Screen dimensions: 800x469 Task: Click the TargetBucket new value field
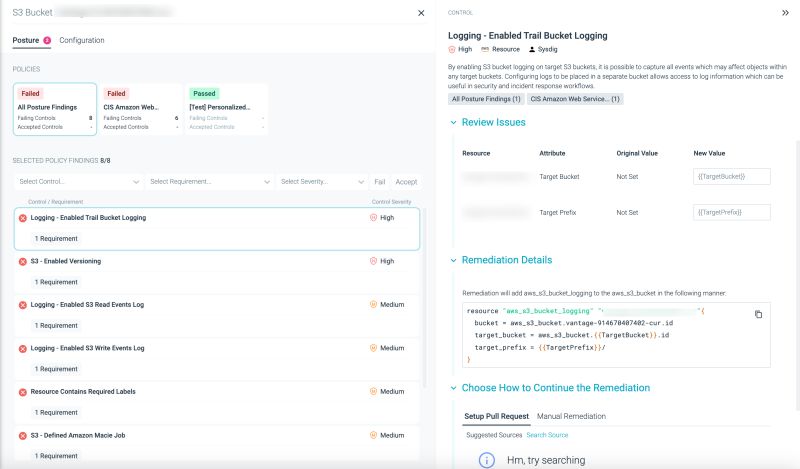[732, 176]
